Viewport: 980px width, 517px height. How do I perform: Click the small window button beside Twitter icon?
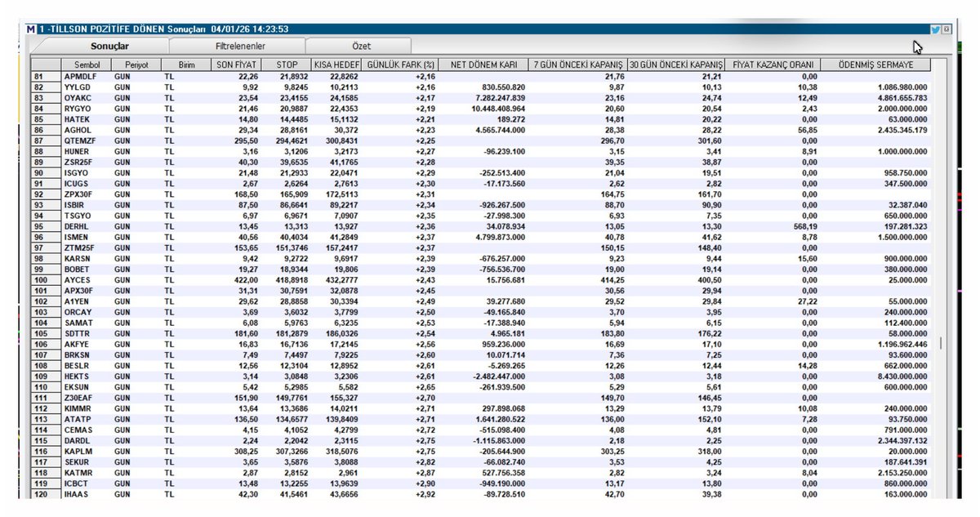(947, 29)
